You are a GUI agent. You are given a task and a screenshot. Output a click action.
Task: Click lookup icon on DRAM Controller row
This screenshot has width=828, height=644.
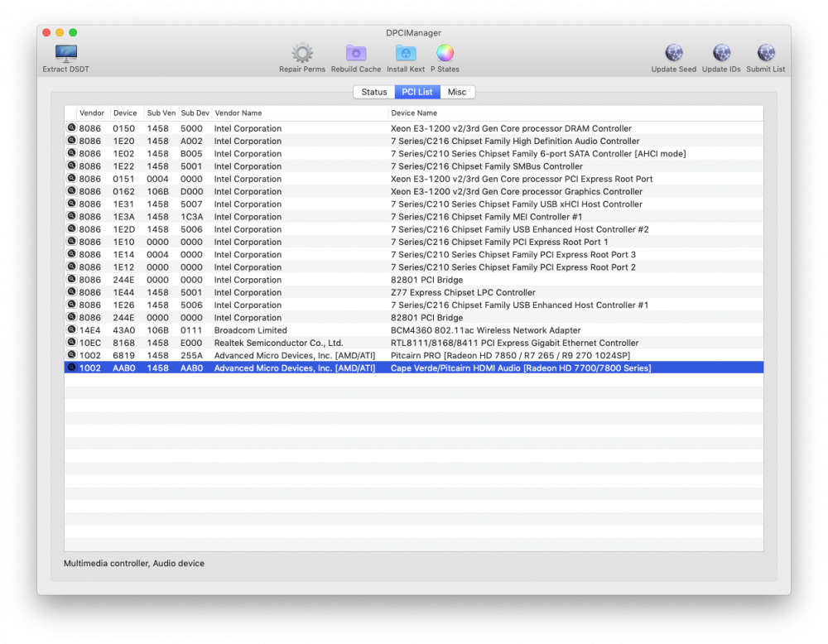point(71,127)
